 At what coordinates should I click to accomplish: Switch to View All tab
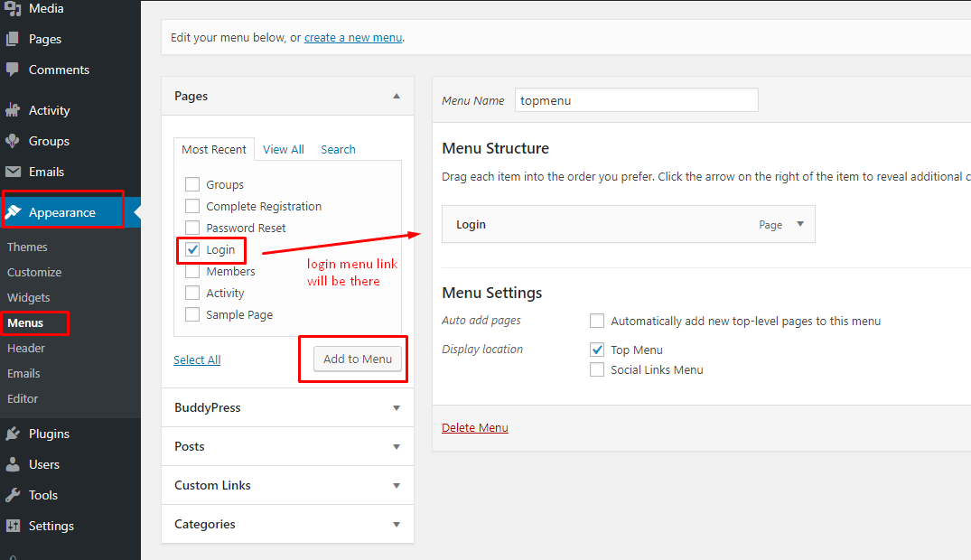[x=283, y=149]
